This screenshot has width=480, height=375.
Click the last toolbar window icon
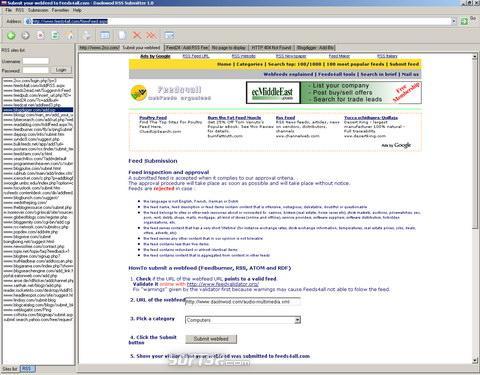(x=169, y=35)
